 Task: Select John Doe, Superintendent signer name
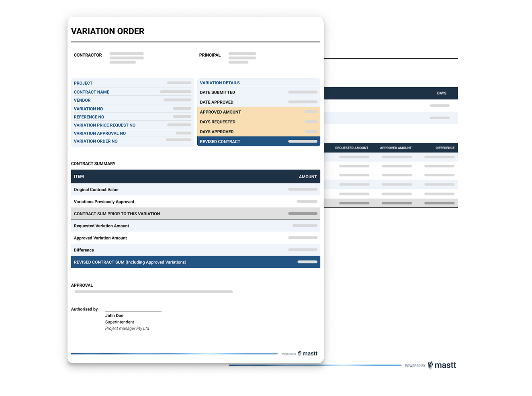pos(114,316)
